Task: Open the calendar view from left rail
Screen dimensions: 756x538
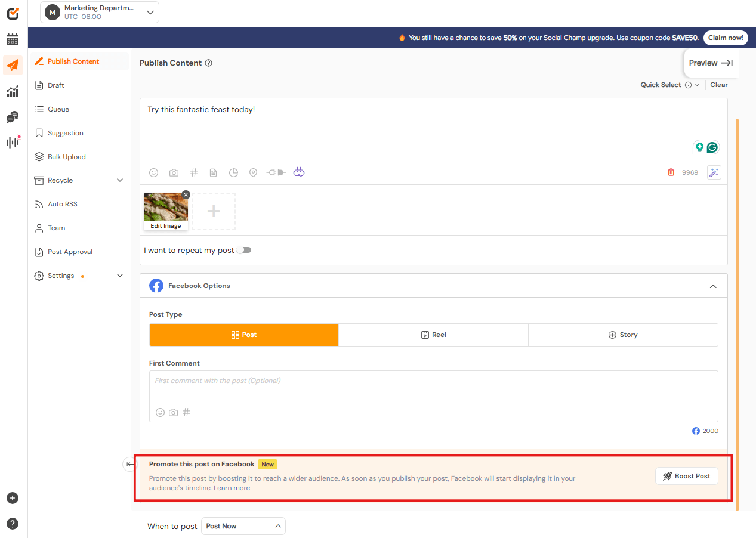Action: pos(13,40)
